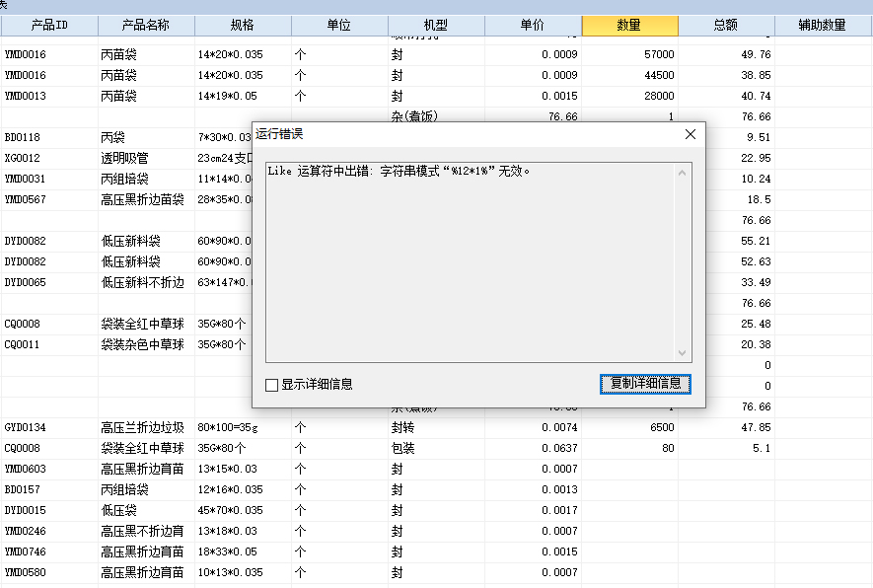
Task: Click inside the Like 运算符 error message text
Action: coord(399,171)
